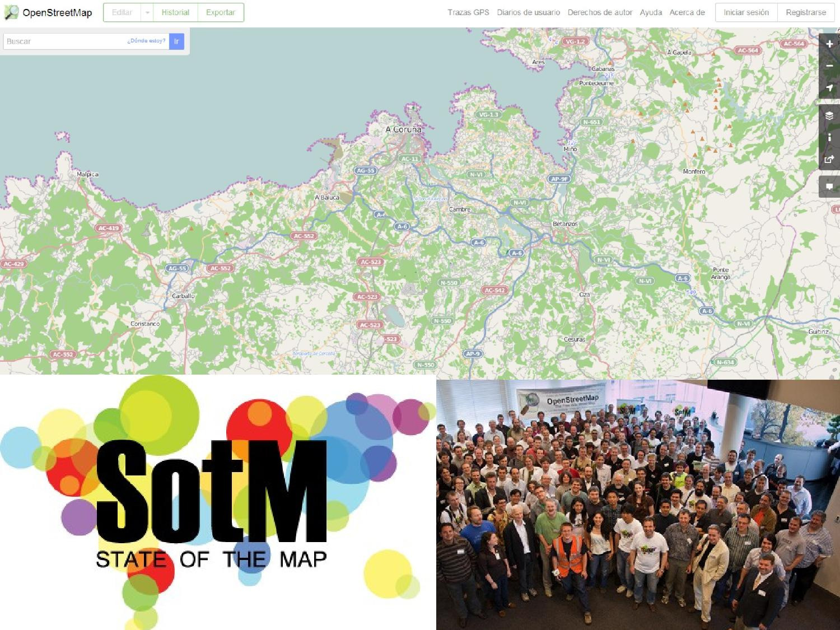Click the Betanzos town label
This screenshot has width=840, height=630.
pos(565,224)
